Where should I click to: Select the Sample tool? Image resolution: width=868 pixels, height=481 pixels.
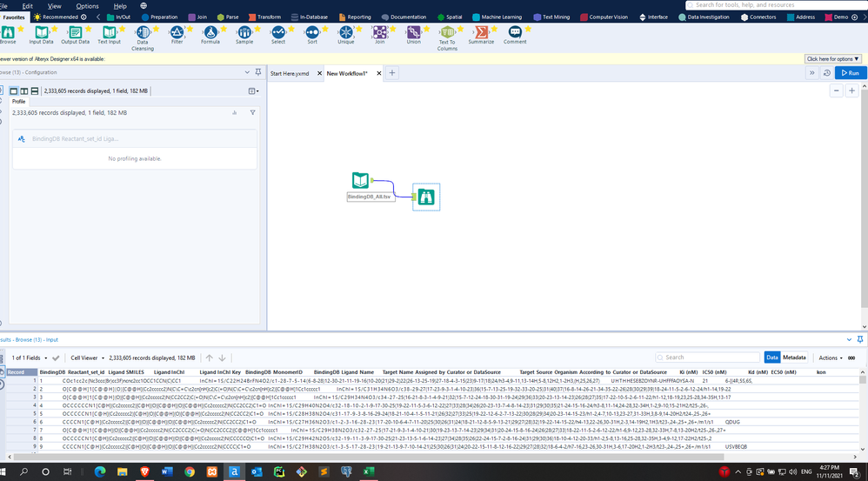tap(244, 33)
